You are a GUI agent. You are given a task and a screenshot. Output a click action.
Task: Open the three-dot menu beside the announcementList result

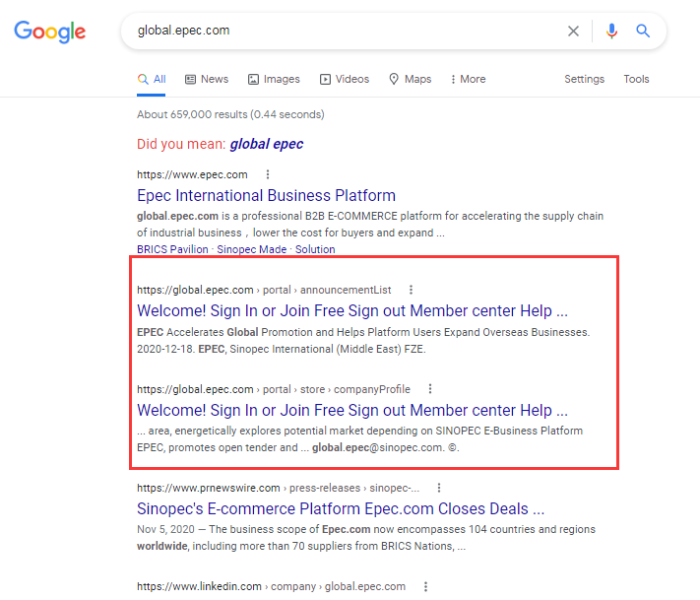click(x=411, y=290)
